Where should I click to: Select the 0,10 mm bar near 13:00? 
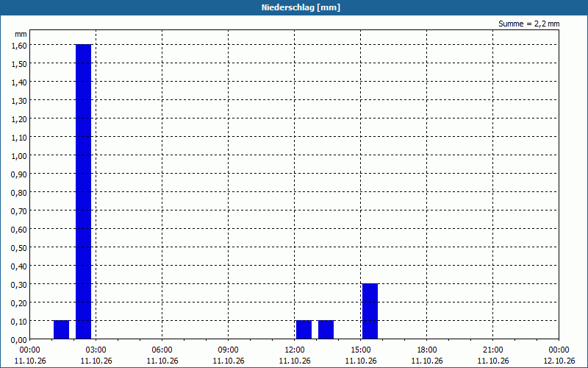point(326,330)
